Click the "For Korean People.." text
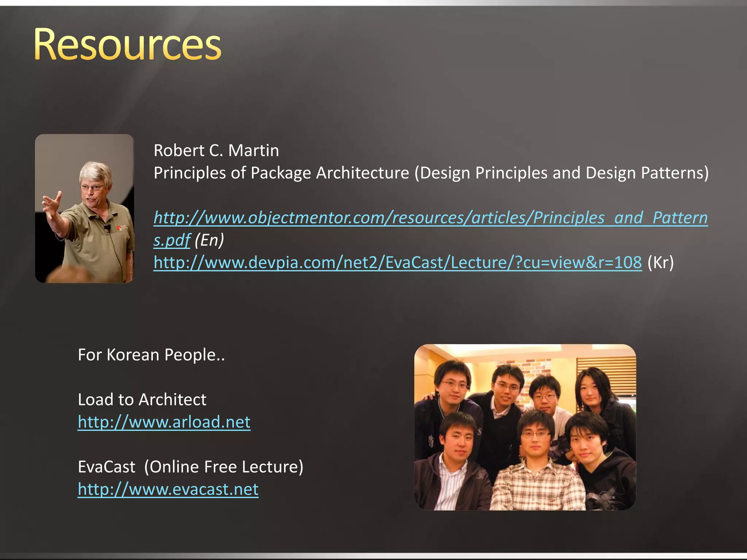The image size is (747, 560). point(151,355)
